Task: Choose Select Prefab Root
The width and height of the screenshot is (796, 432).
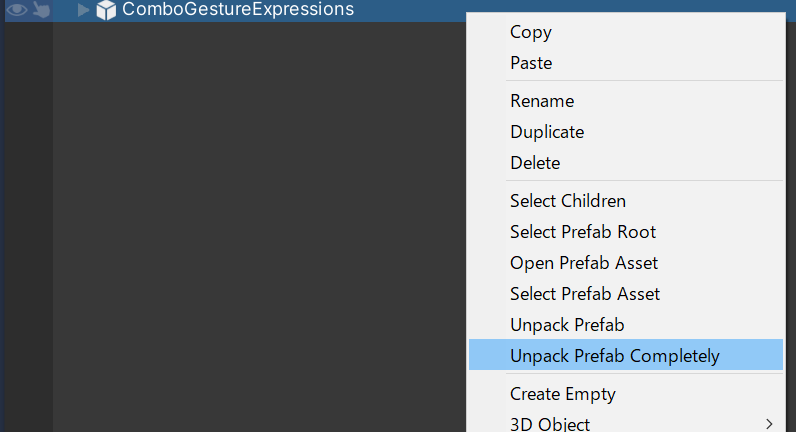Action: 583,232
